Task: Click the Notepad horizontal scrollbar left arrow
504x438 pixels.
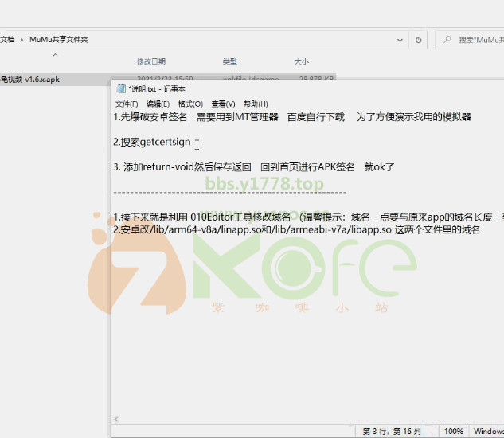Action: [x=116, y=419]
